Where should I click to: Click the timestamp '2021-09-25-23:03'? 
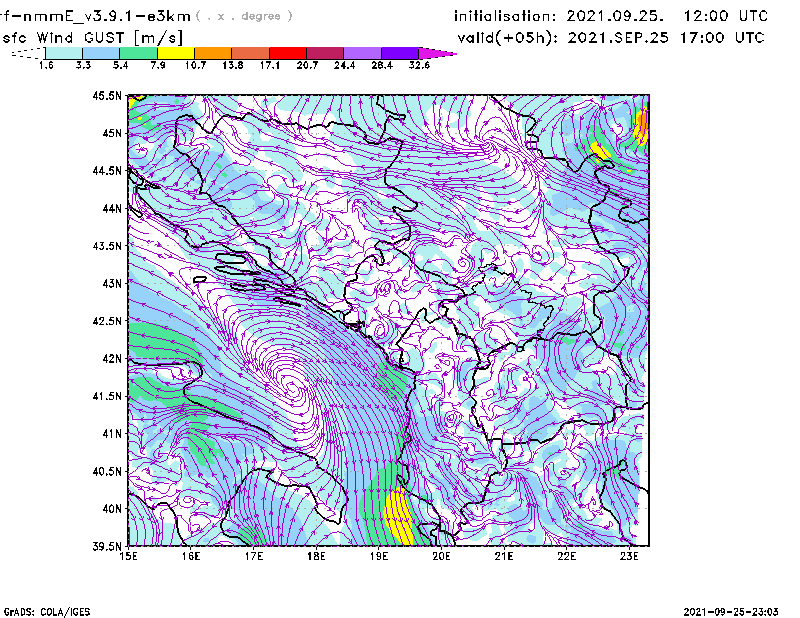coord(731,612)
